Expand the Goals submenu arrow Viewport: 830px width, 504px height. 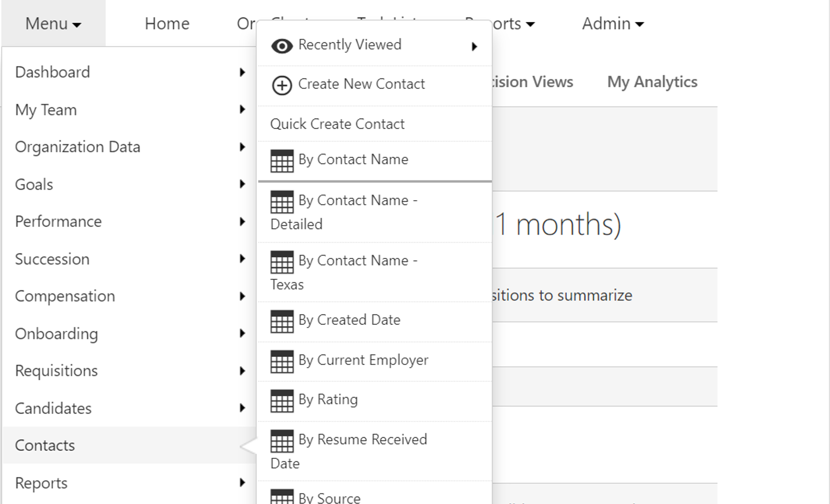pyautogui.click(x=242, y=184)
